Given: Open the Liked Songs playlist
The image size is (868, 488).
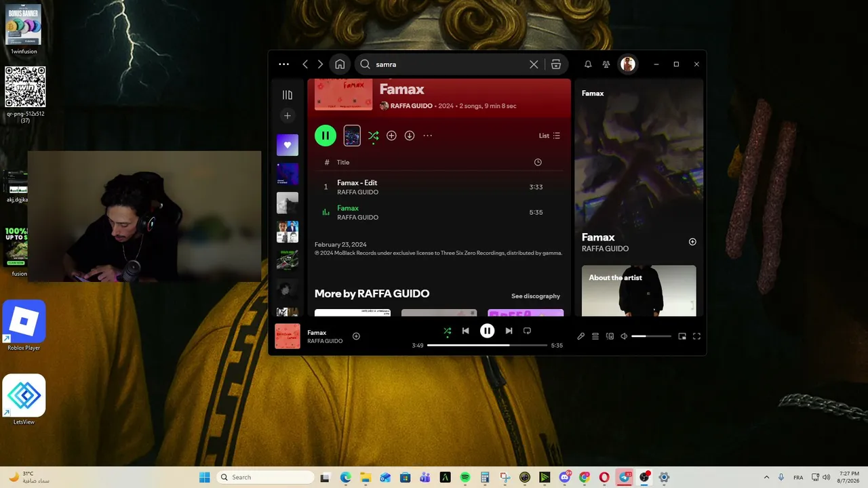Looking at the screenshot, I should (288, 144).
